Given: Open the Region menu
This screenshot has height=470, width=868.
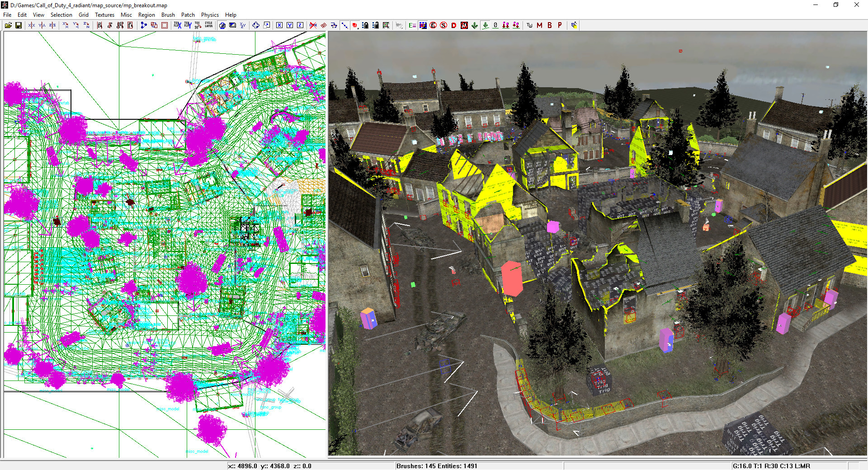Looking at the screenshot, I should tap(146, 15).
